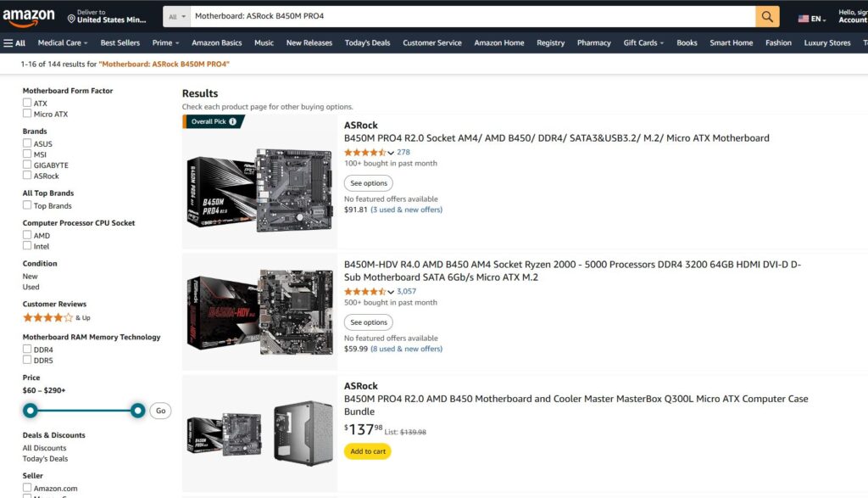This screenshot has width=868, height=498.
Task: Check the ASRock brand checkbox
Action: pyautogui.click(x=27, y=175)
